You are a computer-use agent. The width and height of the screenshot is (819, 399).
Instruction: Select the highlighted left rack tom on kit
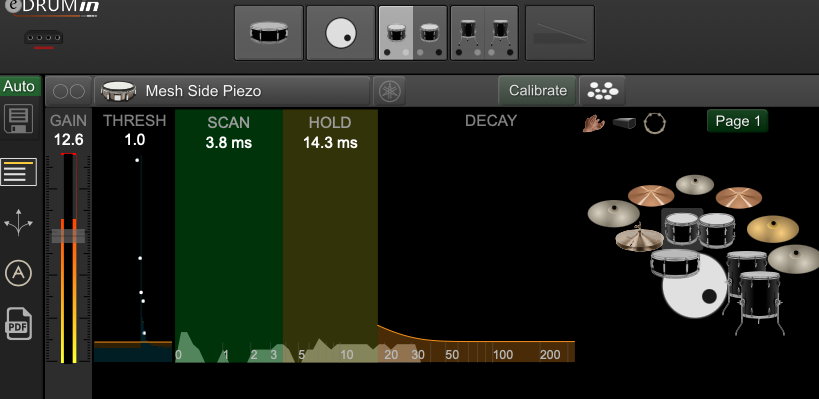pyautogui.click(x=682, y=228)
